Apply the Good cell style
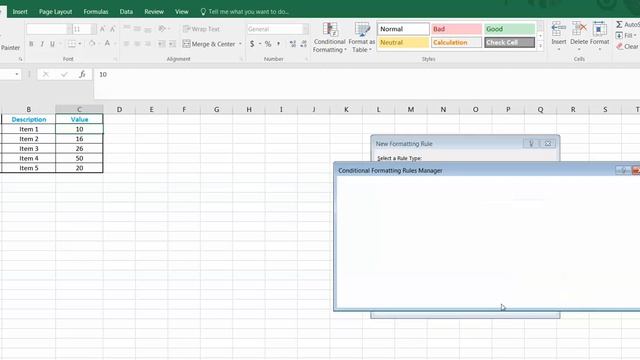Viewport: 640px width, 360px height. (x=509, y=29)
